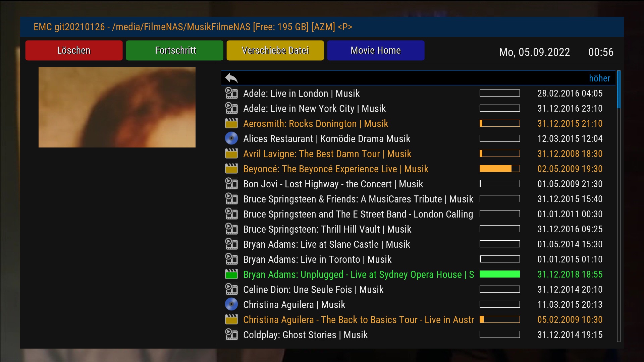Viewport: 644px width, 362px height.
Task: Click the Beyoncé orange progress bar
Action: tap(499, 169)
